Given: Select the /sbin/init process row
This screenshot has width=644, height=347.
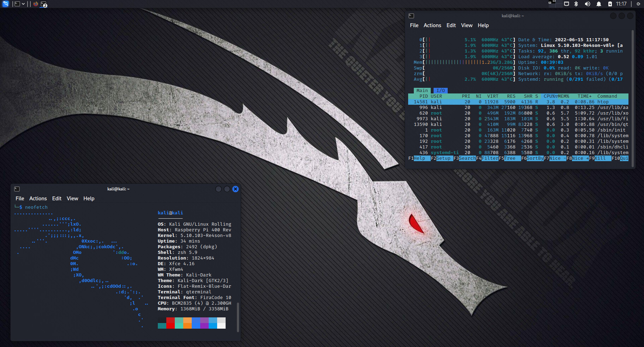Looking at the screenshot, I should pyautogui.click(x=518, y=130).
